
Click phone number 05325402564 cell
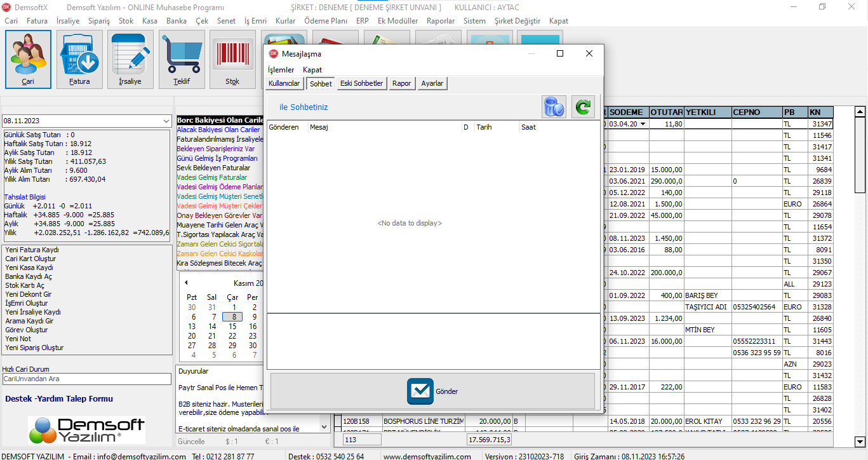[x=757, y=307]
